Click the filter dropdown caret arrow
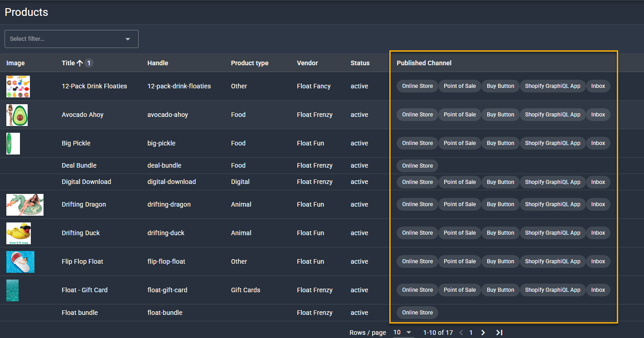Screen dimensions: 644x338 (128, 39)
